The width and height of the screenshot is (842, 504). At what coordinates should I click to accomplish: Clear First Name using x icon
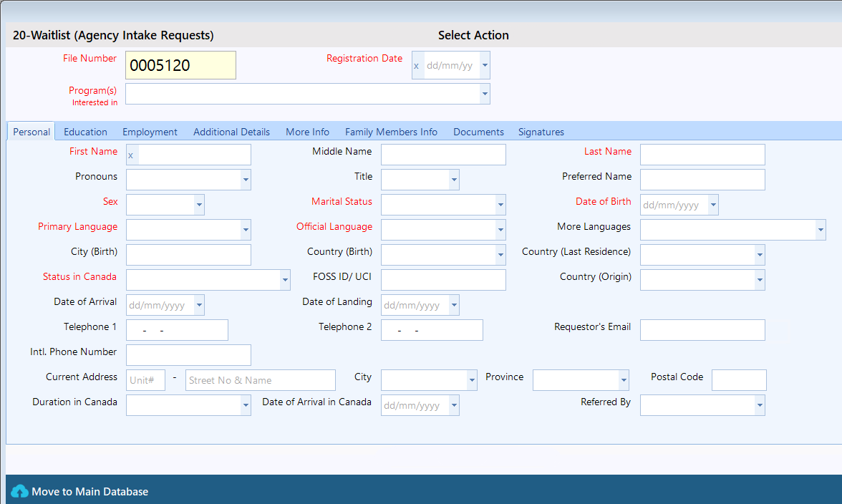[x=131, y=155]
